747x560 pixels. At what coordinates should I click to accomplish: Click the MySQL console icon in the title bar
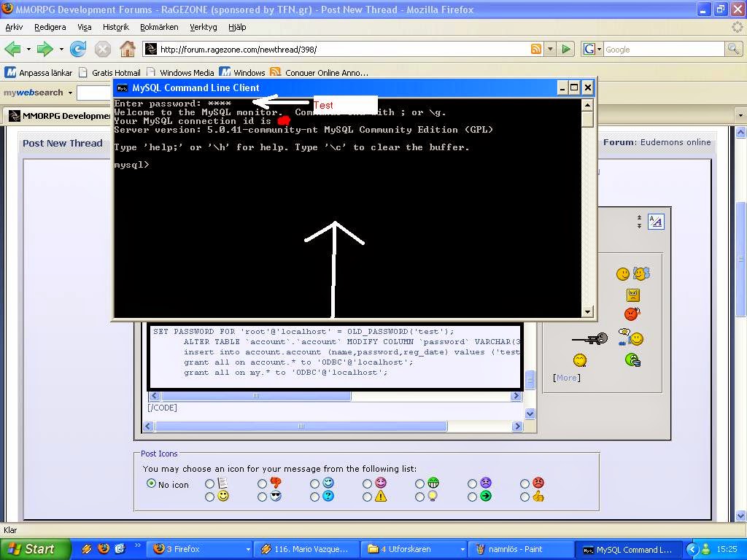coord(123,87)
